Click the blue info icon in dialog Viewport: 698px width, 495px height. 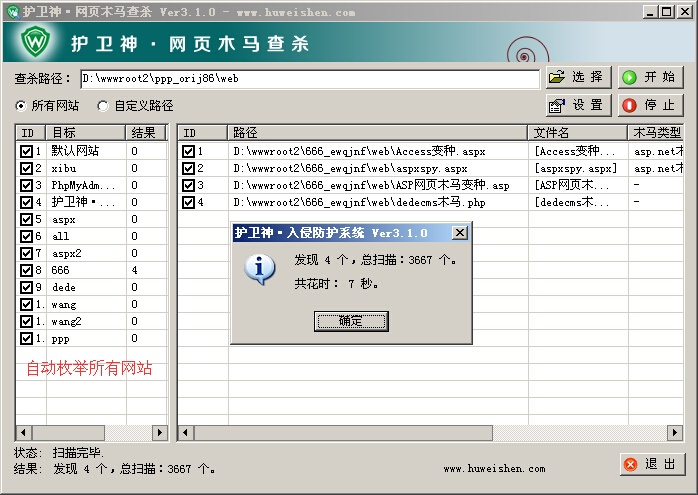coord(260,269)
